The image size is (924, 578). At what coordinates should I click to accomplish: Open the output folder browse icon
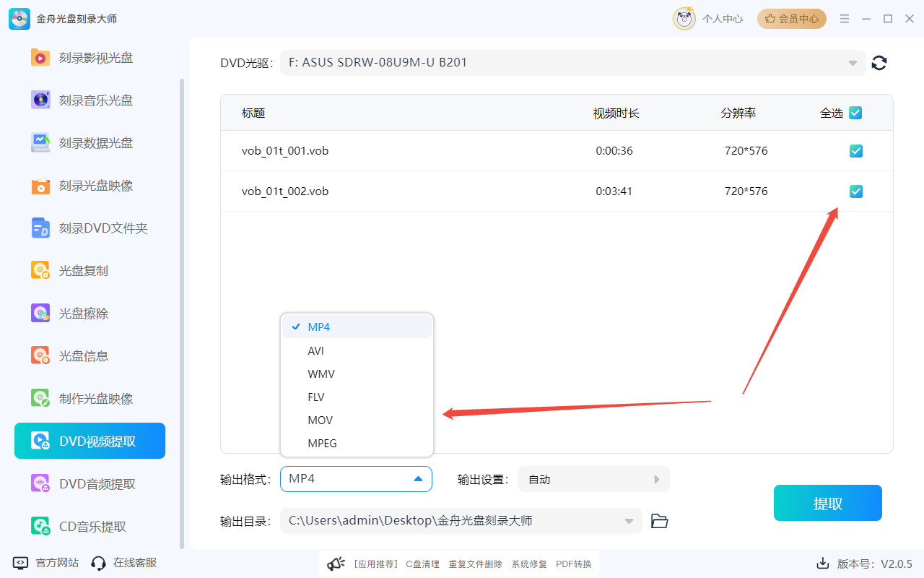click(x=659, y=521)
